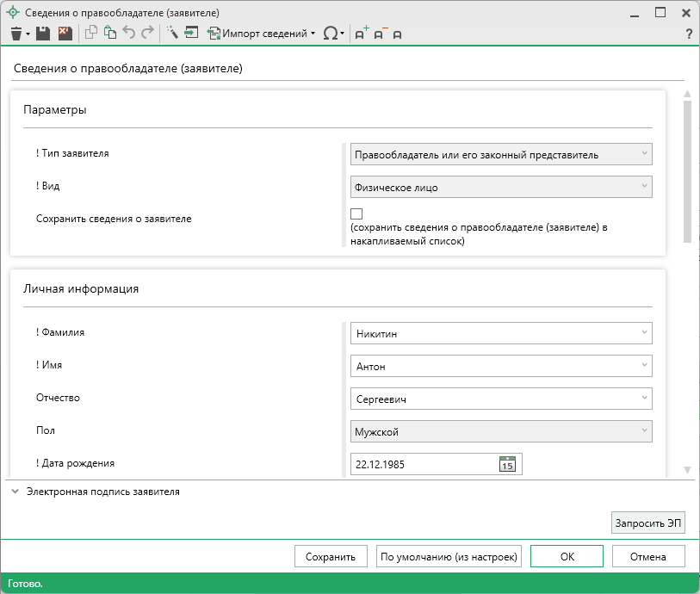Click the magic wand icon in toolbar
The image size is (700, 594).
pyautogui.click(x=171, y=34)
